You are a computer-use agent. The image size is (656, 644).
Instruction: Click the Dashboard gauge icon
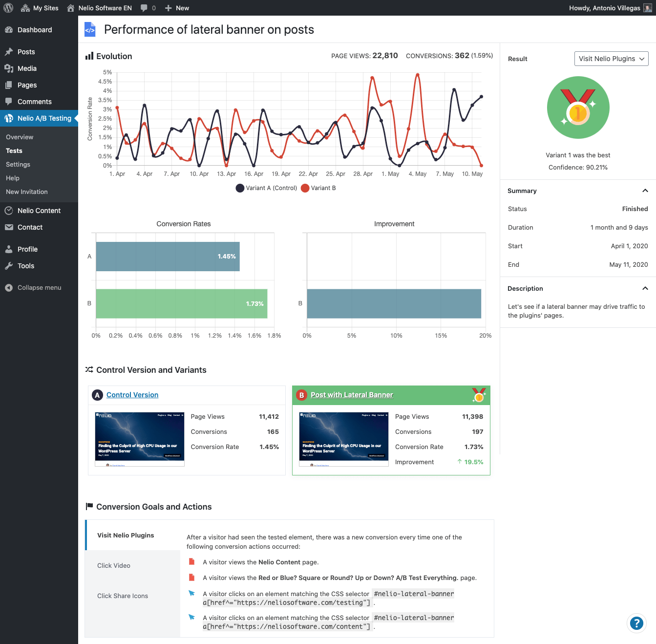pyautogui.click(x=9, y=30)
